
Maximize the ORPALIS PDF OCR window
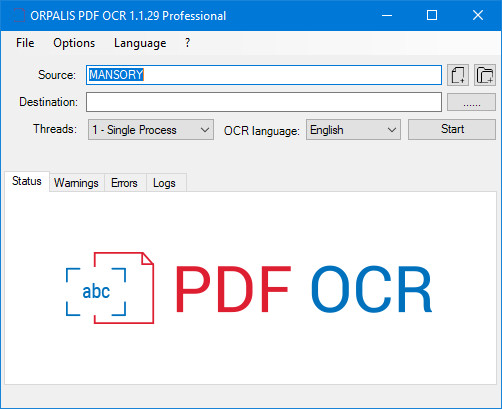[432, 15]
